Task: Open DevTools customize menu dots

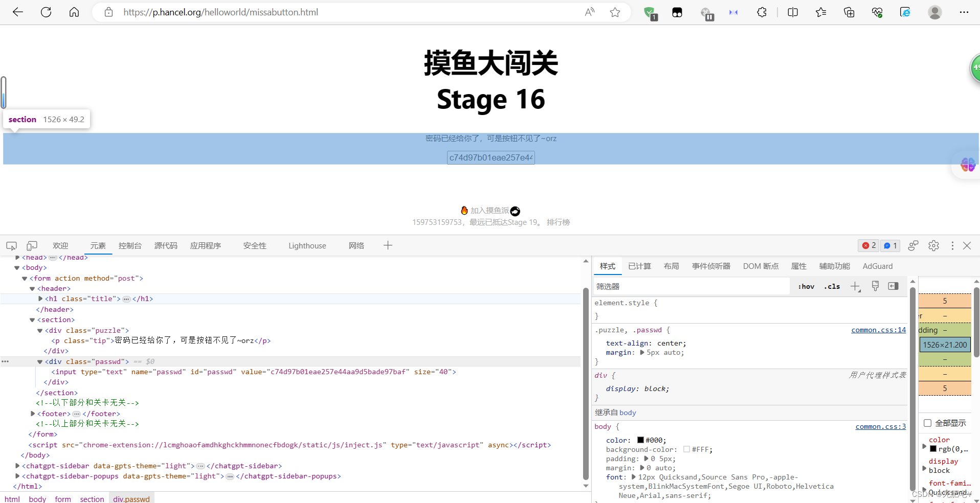Action: click(x=952, y=246)
